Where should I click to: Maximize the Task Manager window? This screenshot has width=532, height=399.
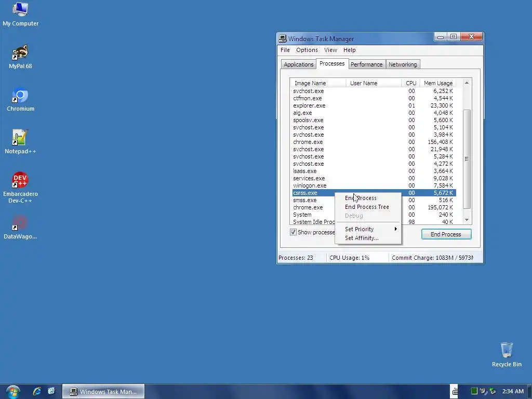(453, 37)
